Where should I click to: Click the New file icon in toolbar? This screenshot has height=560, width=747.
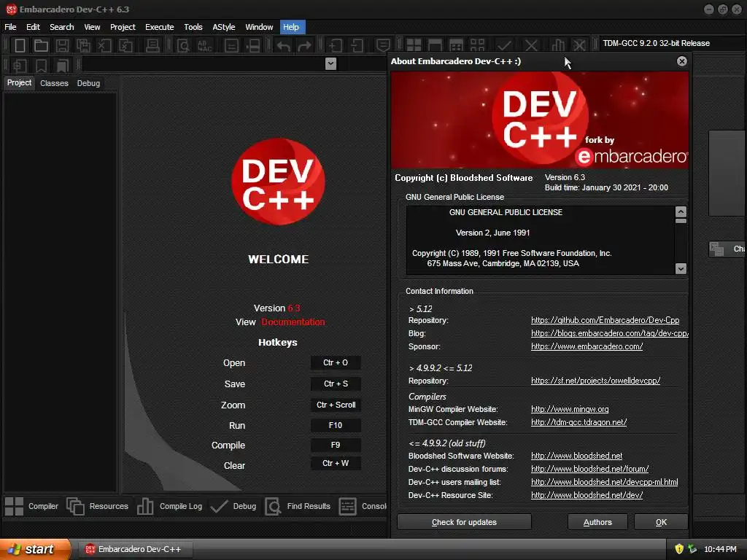(20, 46)
